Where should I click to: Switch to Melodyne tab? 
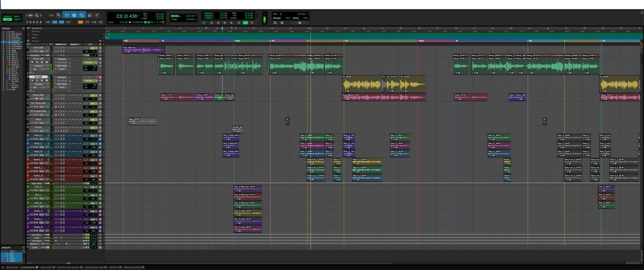(x=46, y=267)
